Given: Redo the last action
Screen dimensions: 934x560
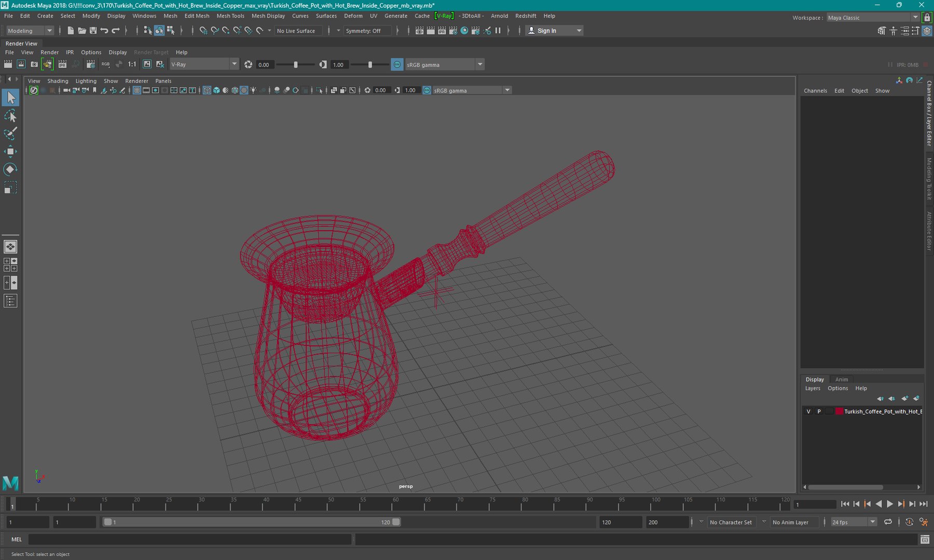Looking at the screenshot, I should point(116,31).
